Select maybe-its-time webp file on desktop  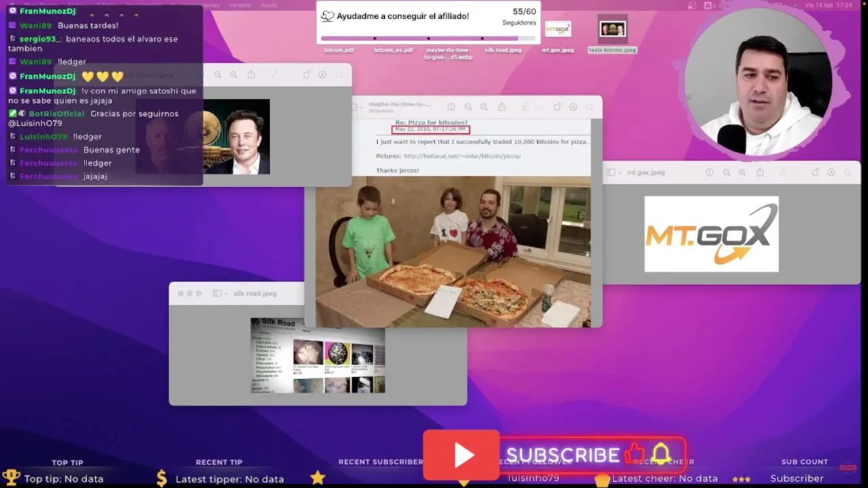point(448,54)
